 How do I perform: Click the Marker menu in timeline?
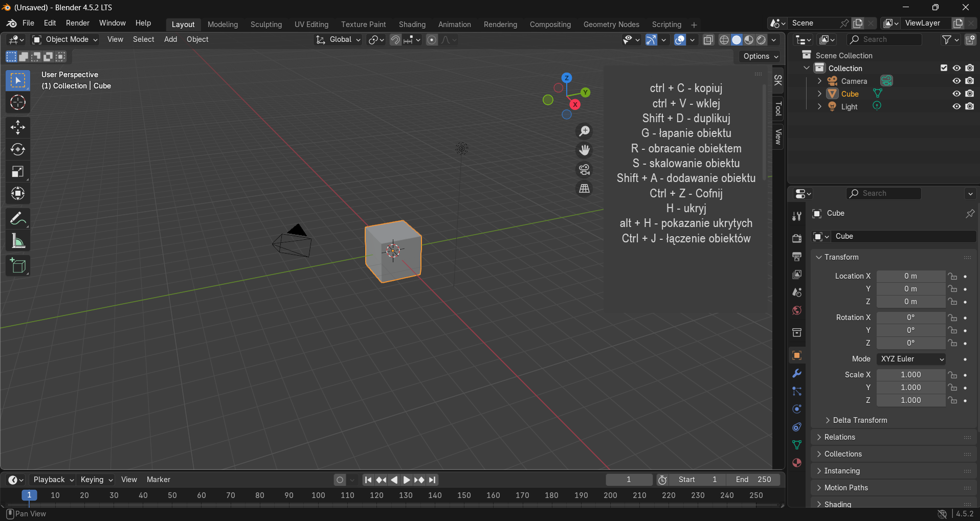159,480
